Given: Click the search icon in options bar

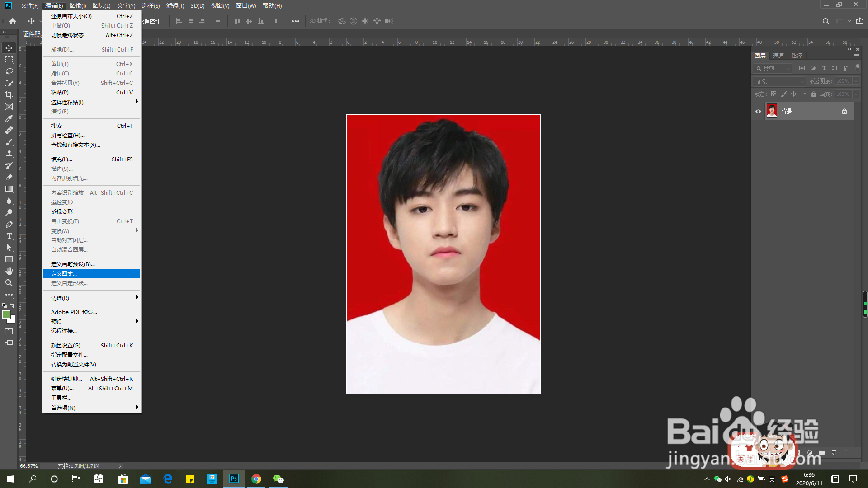Looking at the screenshot, I should [826, 21].
